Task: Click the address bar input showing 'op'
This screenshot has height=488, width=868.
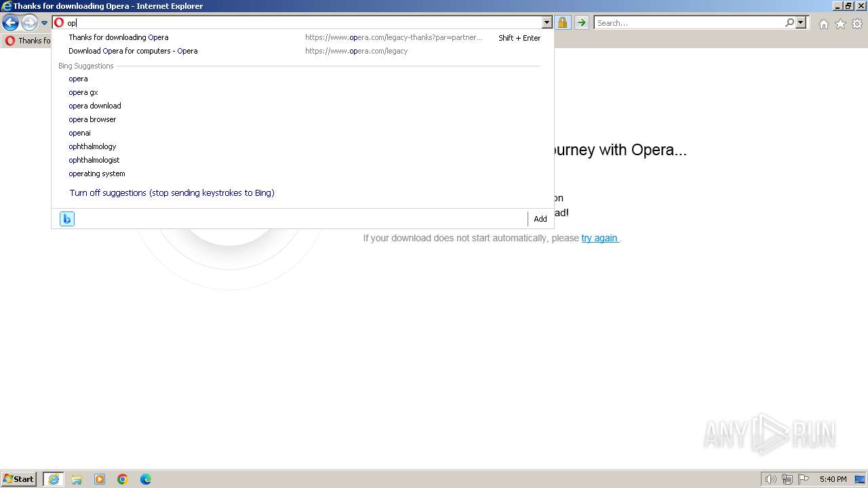Action: point(304,23)
